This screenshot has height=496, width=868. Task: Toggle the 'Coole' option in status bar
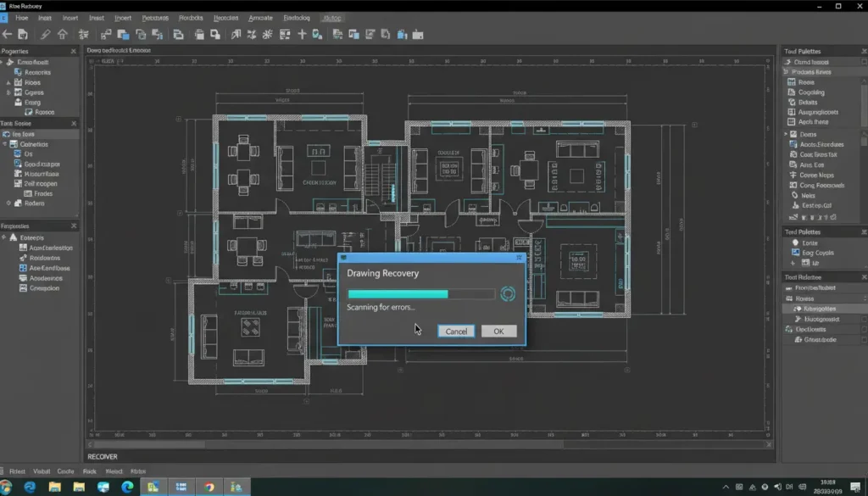pyautogui.click(x=64, y=471)
